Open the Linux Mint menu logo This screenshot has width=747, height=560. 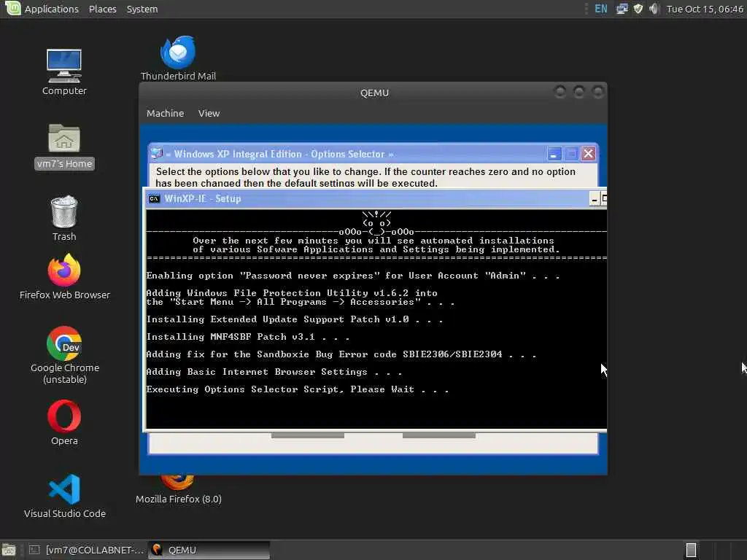click(x=13, y=8)
